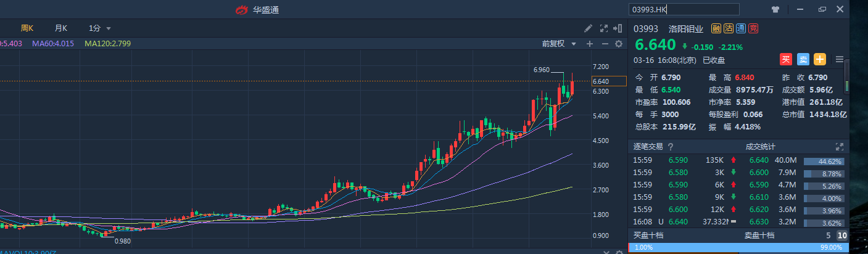Click the current price 6.640
Viewport: 868px width, 254px height.
(656, 45)
